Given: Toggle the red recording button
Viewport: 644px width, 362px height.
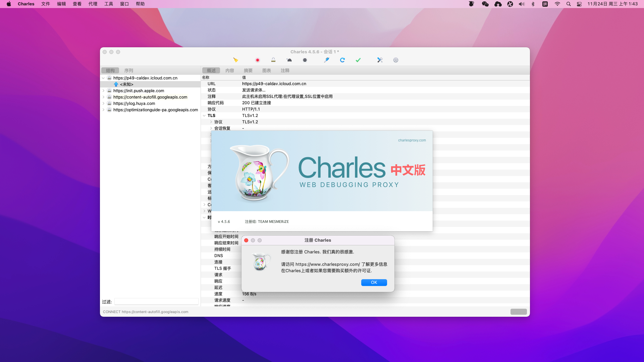Looking at the screenshot, I should (x=257, y=60).
